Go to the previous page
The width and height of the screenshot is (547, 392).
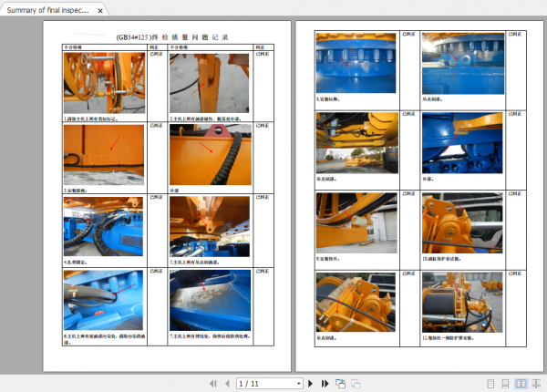pos(227,384)
